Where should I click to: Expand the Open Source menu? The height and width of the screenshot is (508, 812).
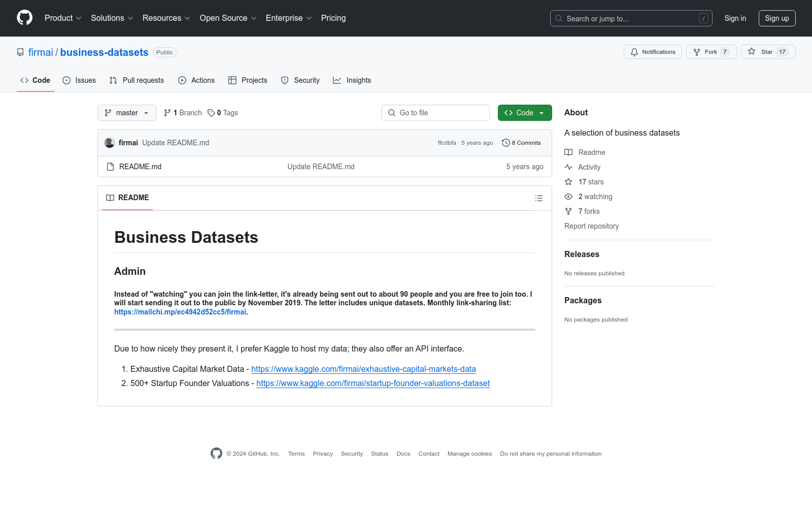pyautogui.click(x=228, y=18)
